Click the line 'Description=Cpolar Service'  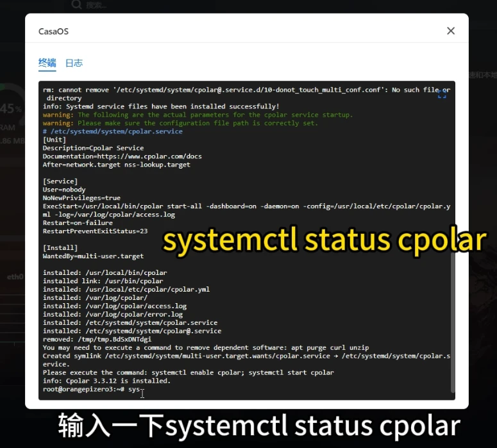point(93,148)
